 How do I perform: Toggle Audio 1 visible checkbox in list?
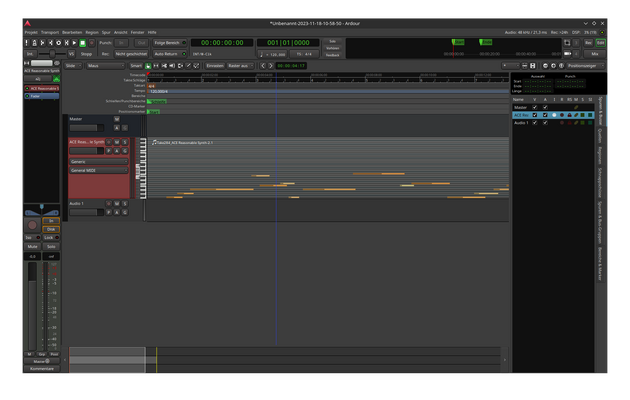click(535, 122)
